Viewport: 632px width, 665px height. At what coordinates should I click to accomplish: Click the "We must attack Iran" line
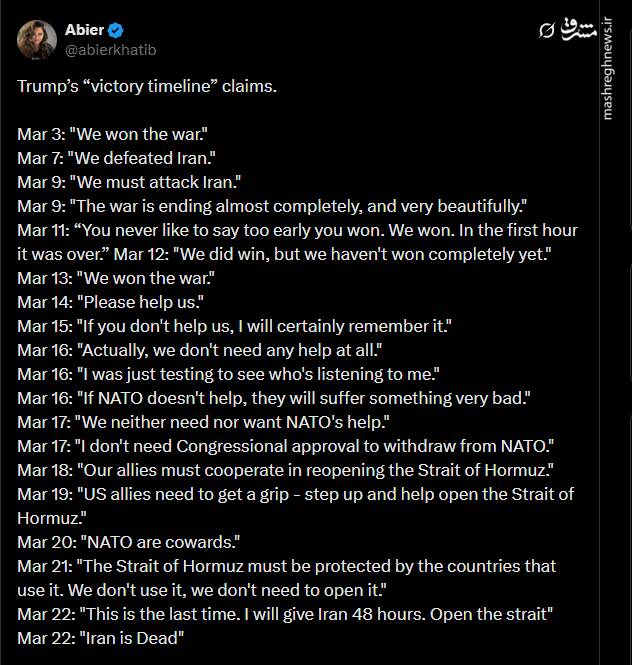coord(129,182)
